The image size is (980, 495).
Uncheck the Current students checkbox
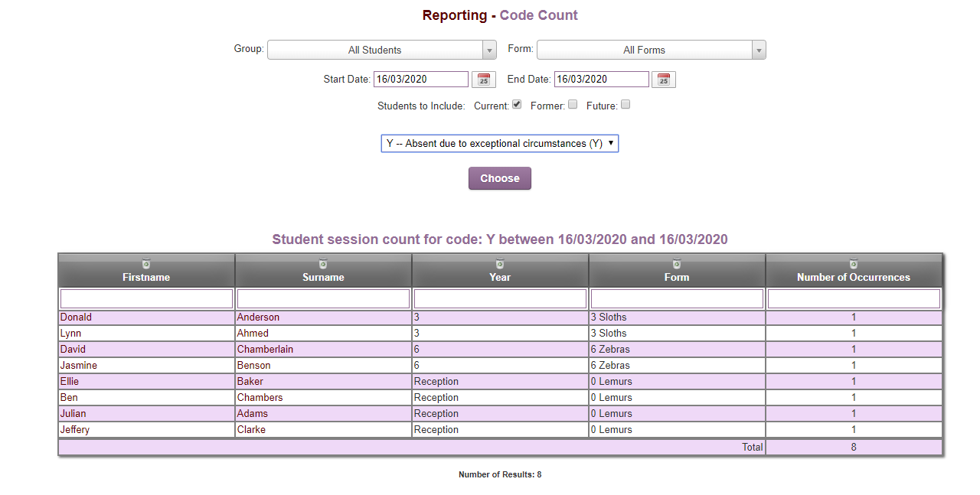click(x=517, y=104)
